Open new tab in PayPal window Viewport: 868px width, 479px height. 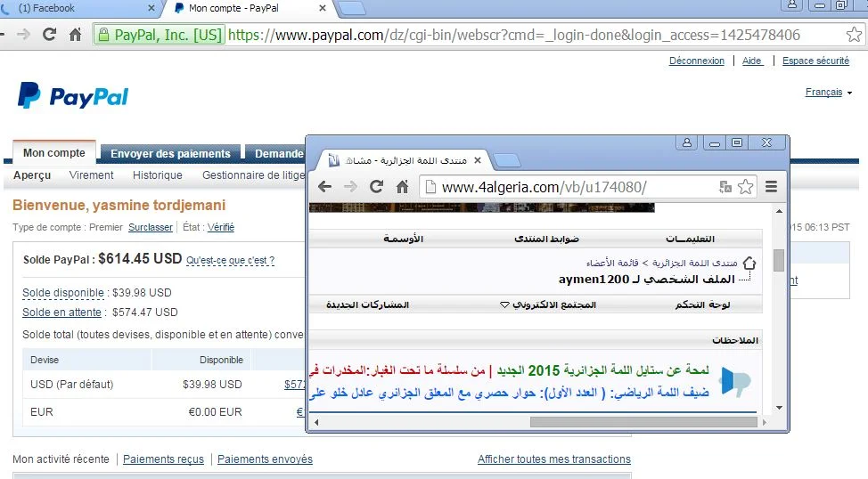351,8
